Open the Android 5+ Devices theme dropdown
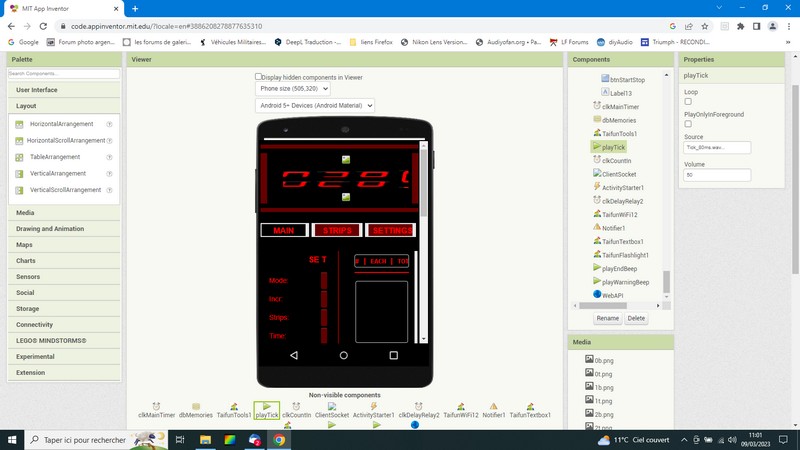 tap(315, 105)
